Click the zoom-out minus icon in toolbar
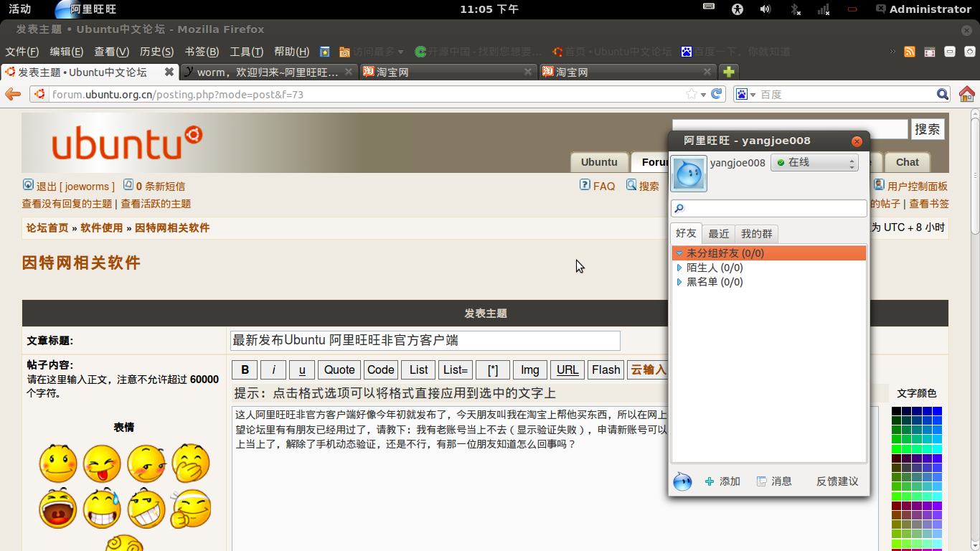This screenshot has height=551, width=980. tap(950, 52)
